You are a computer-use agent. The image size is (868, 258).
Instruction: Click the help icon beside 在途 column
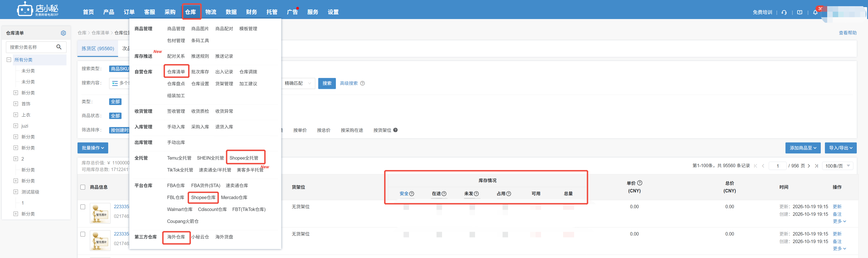pyautogui.click(x=444, y=194)
